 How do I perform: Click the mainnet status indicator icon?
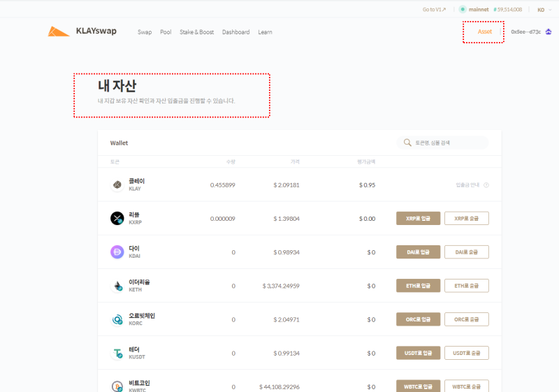click(x=463, y=9)
